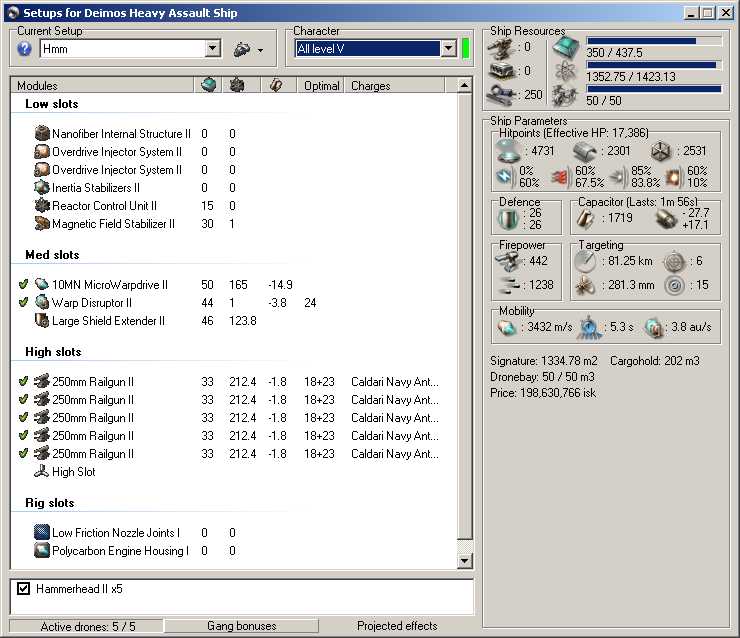Viewport: 740px width, 638px height.
Task: Click the Polycarbon Engine Housing I icon
Action: (x=42, y=550)
